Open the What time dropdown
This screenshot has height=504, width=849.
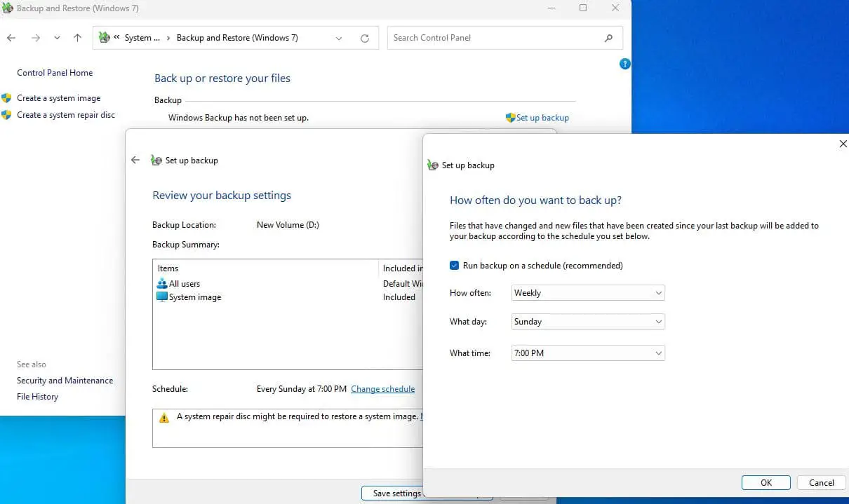[x=588, y=353]
